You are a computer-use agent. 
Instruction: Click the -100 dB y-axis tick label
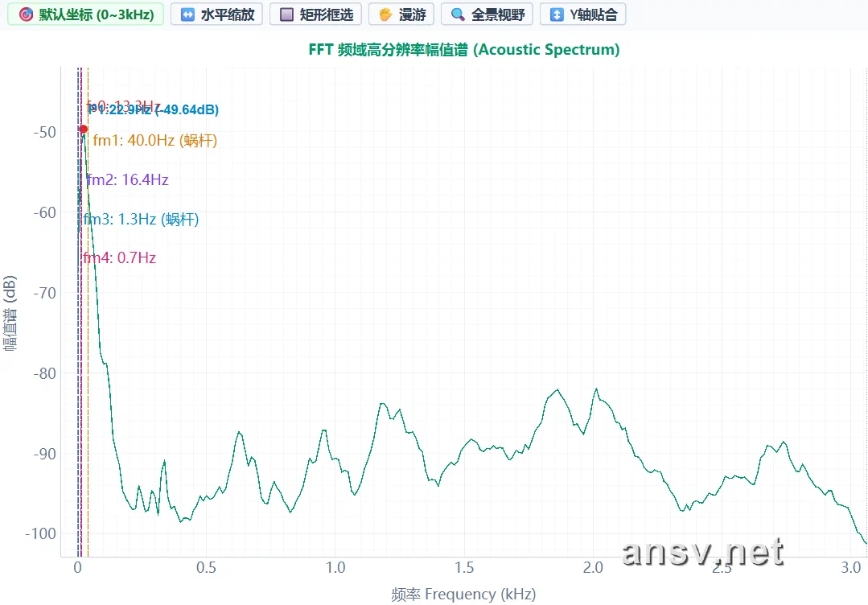[x=40, y=534]
